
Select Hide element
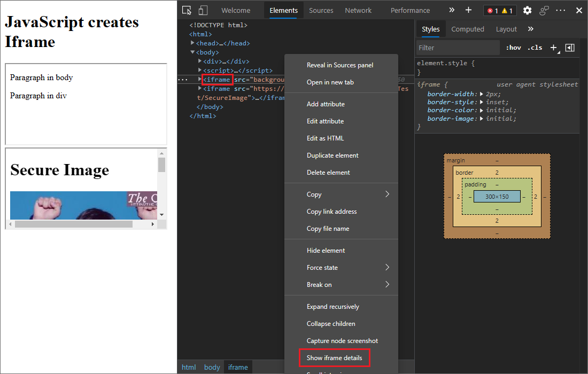tap(341, 251)
